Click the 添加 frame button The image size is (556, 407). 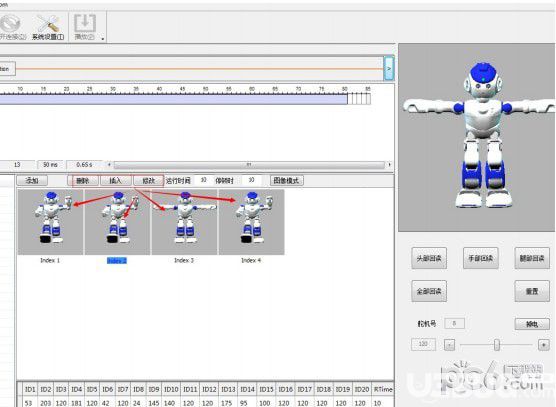click(32, 180)
